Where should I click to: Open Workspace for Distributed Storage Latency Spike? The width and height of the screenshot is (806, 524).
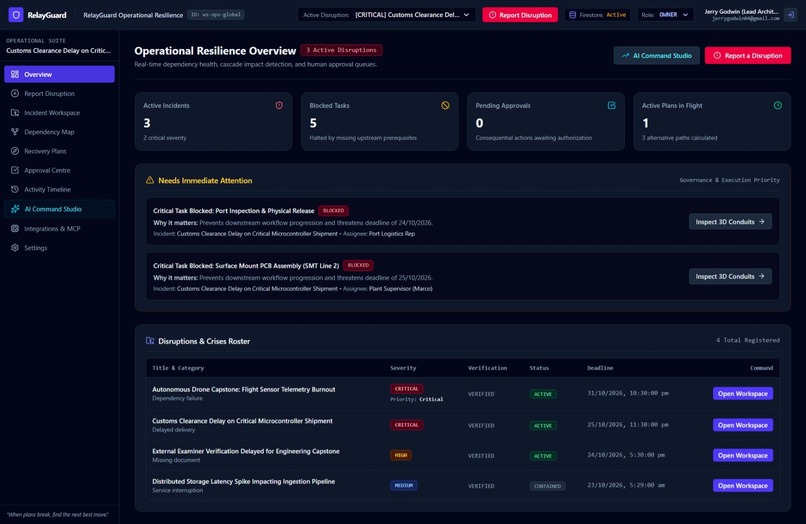[743, 485]
